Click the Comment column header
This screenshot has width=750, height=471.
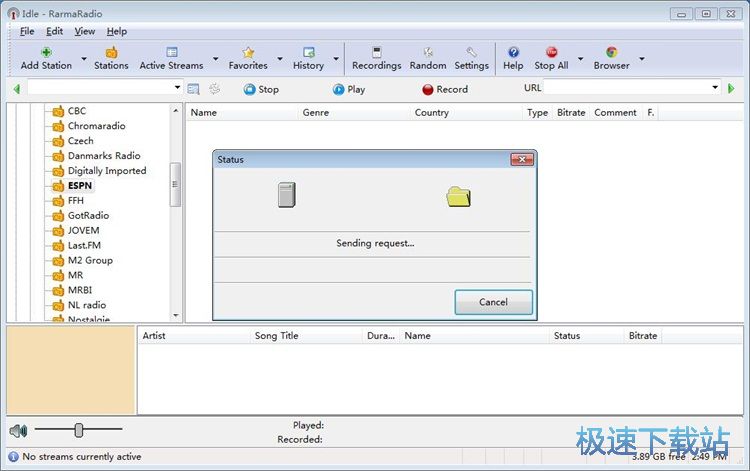616,113
